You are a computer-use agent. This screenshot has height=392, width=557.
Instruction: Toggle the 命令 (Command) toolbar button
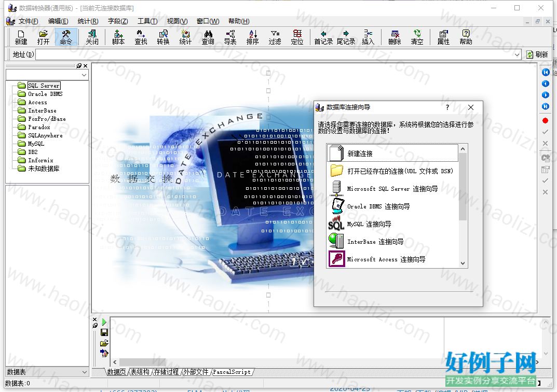(x=66, y=37)
